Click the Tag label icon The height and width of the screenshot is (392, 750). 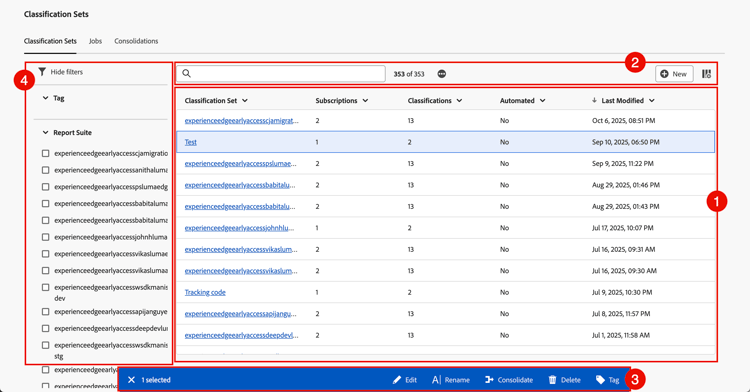pos(600,380)
